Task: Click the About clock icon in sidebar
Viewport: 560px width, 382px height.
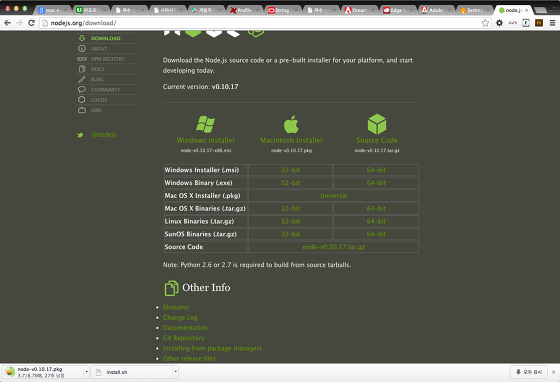Action: click(82, 49)
